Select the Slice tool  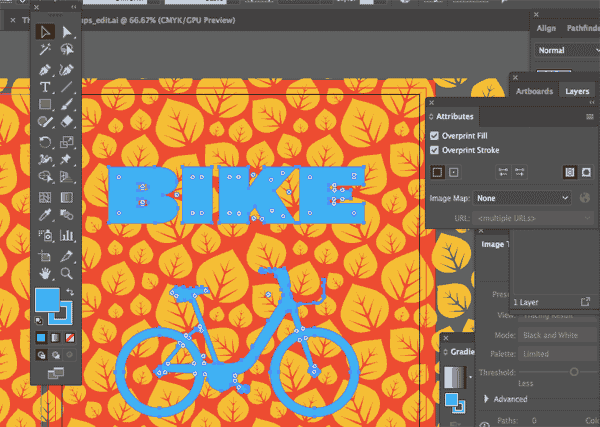pyautogui.click(x=67, y=256)
